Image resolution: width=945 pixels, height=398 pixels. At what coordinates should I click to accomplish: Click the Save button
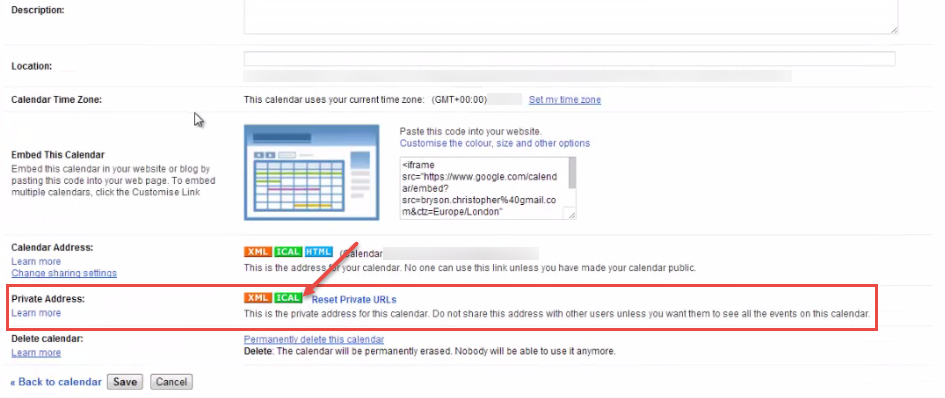click(x=125, y=382)
